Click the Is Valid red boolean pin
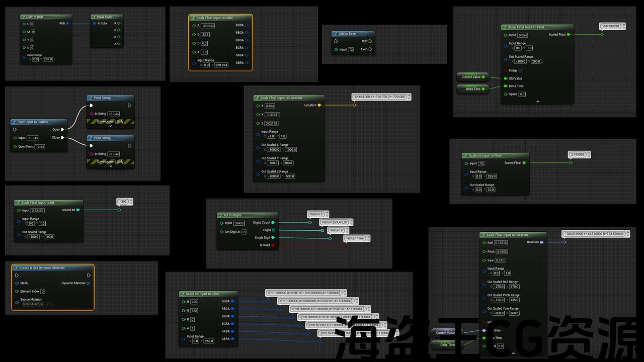 click(x=273, y=245)
